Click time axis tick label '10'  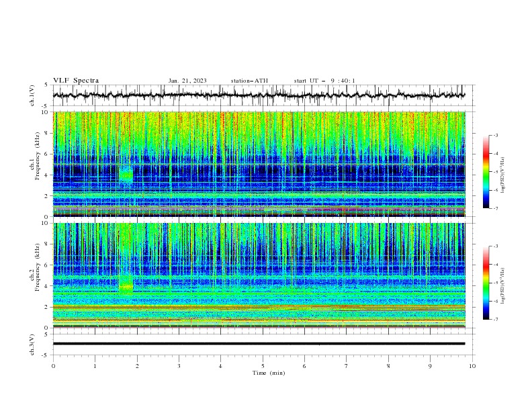[472, 366]
